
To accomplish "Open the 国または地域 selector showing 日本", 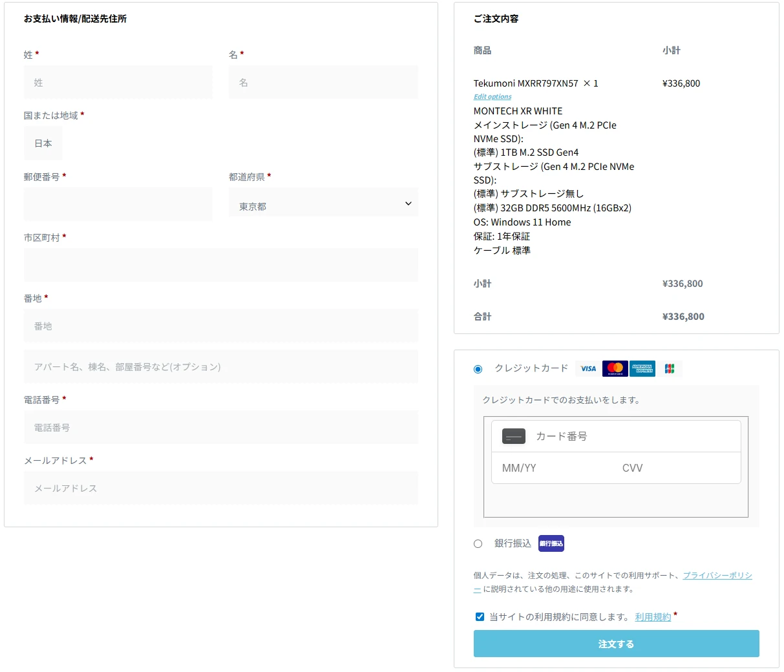I will click(43, 143).
